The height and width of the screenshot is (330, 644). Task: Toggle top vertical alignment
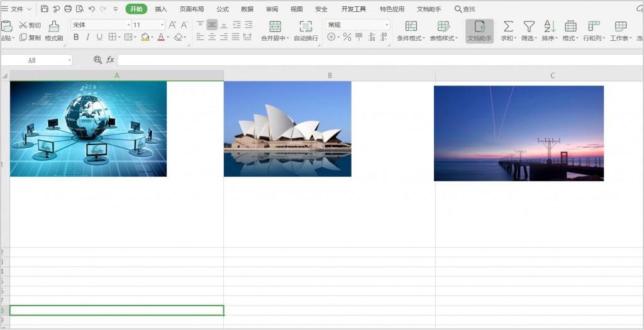(201, 25)
